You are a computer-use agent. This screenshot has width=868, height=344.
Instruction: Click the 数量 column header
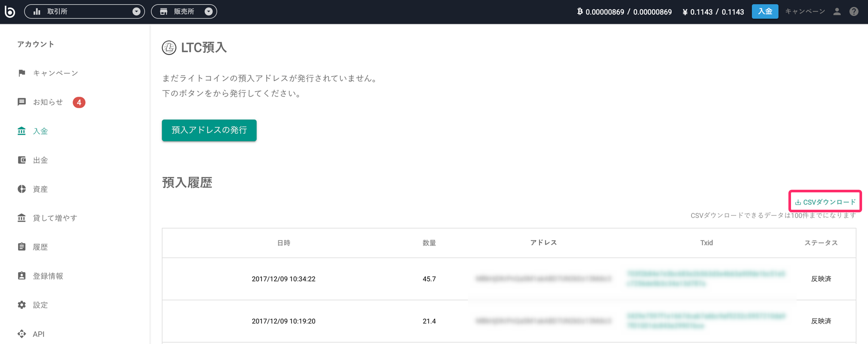(429, 243)
